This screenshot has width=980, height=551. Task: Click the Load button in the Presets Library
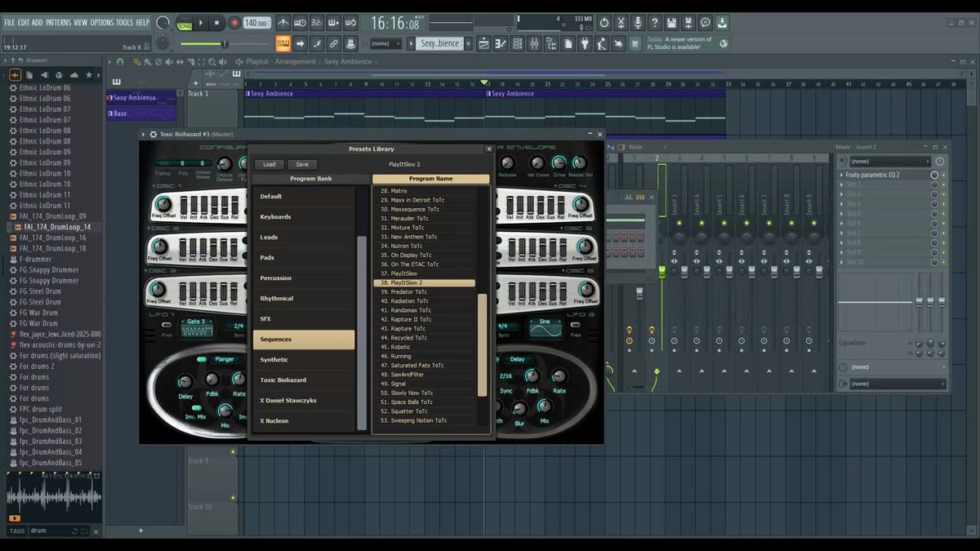pyautogui.click(x=269, y=164)
